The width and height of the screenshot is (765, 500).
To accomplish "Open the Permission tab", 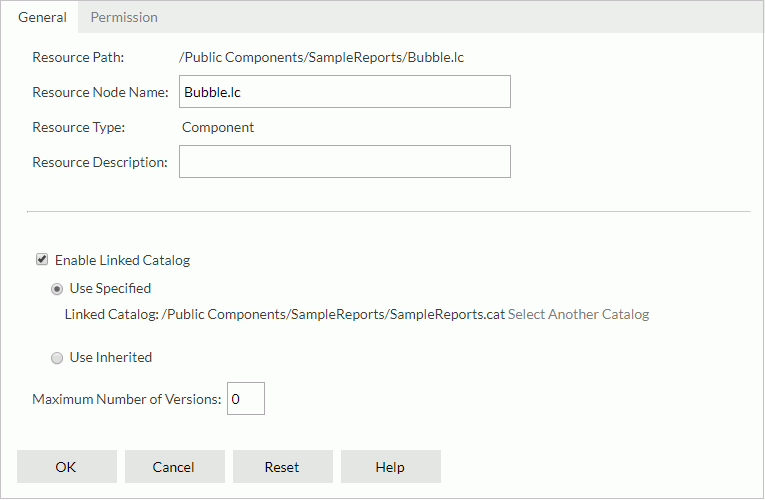I will coord(124,17).
